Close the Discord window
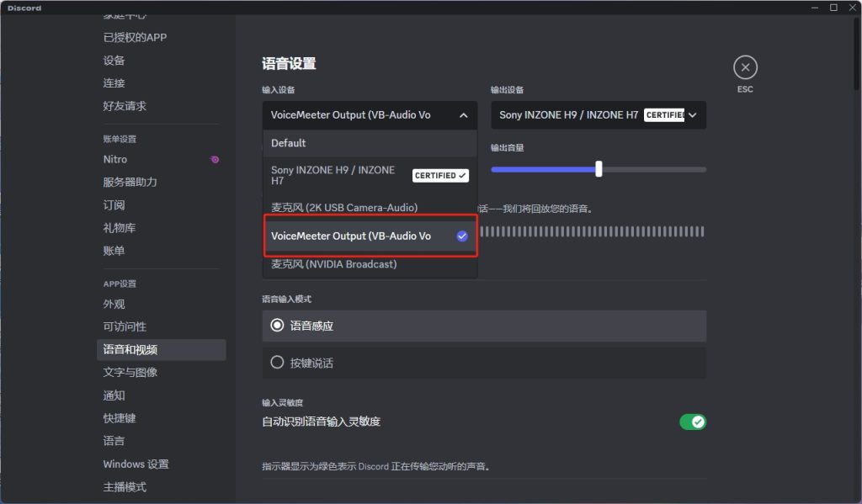 coord(852,8)
